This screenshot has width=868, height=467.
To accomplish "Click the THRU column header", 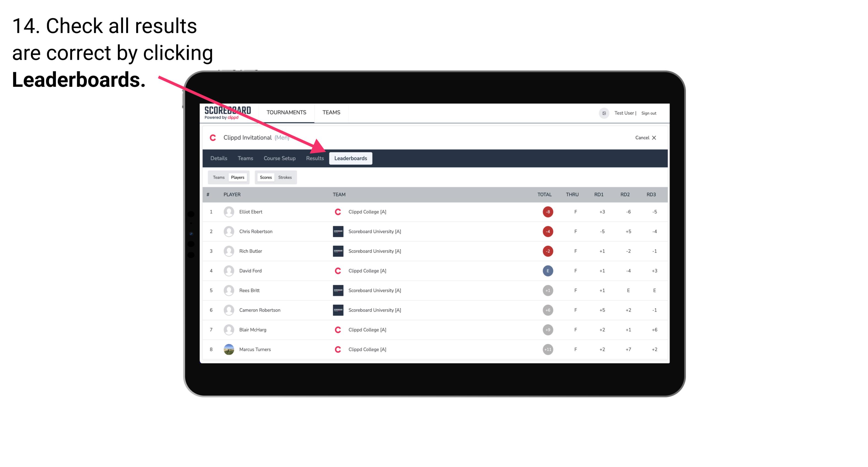I will pyautogui.click(x=575, y=194).
